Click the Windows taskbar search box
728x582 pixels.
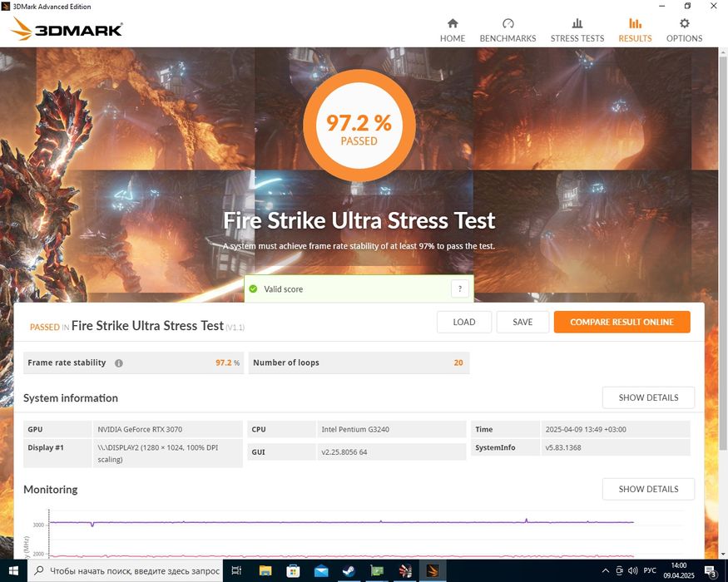click(126, 570)
